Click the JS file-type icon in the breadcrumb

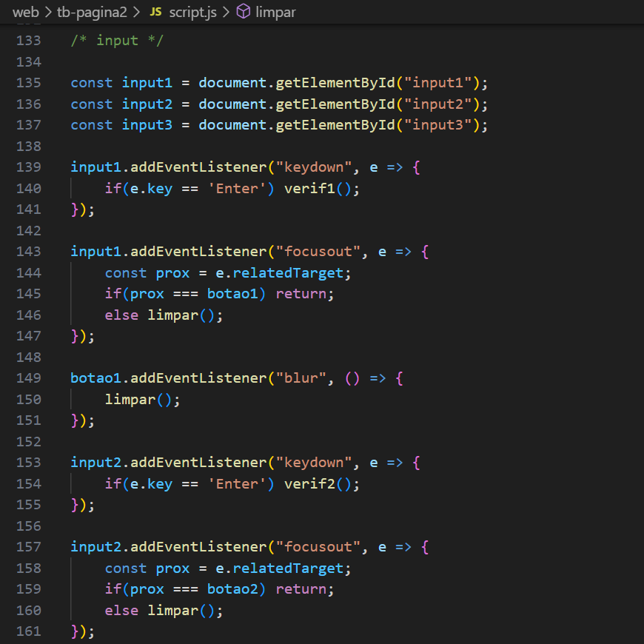click(x=155, y=12)
